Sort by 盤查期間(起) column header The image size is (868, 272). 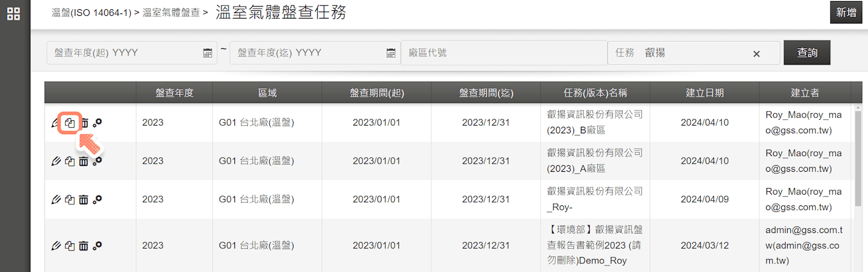pos(376,93)
